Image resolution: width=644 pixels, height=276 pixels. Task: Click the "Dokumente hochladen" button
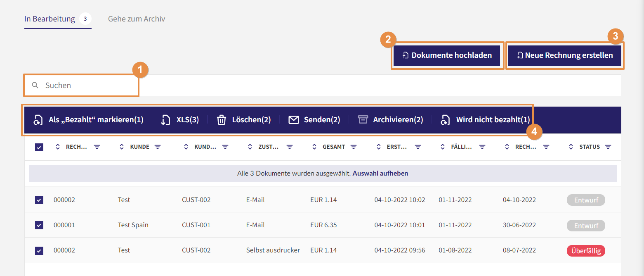pyautogui.click(x=447, y=55)
